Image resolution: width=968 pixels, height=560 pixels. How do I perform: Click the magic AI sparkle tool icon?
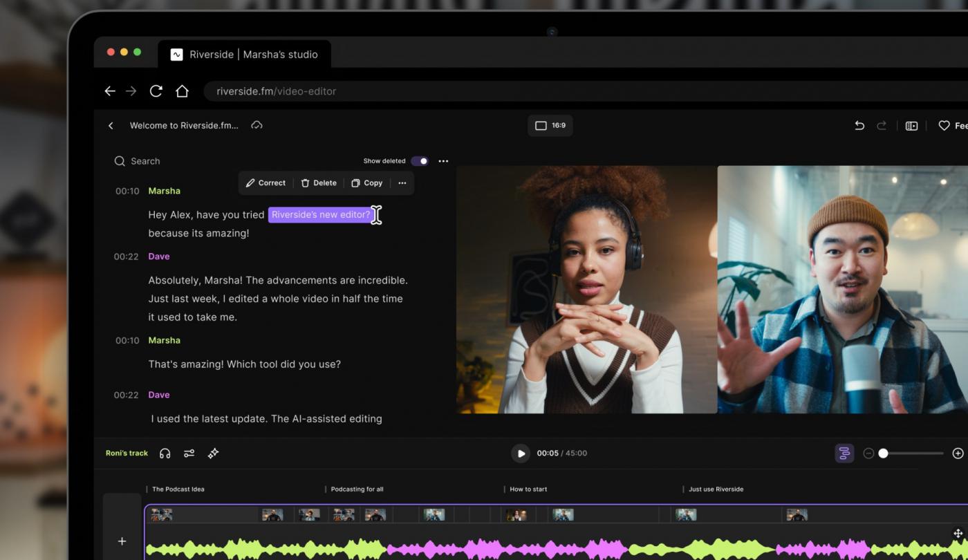point(214,454)
